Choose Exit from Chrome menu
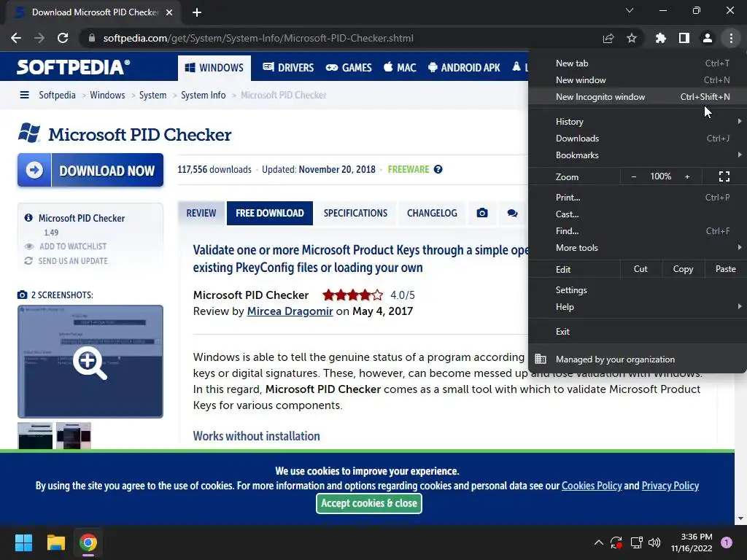747x560 pixels. (x=638, y=332)
